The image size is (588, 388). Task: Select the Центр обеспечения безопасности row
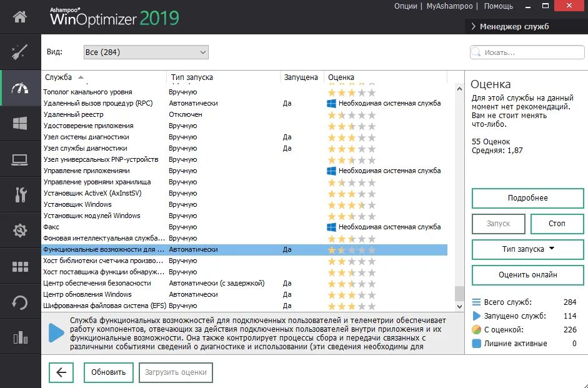point(244,284)
